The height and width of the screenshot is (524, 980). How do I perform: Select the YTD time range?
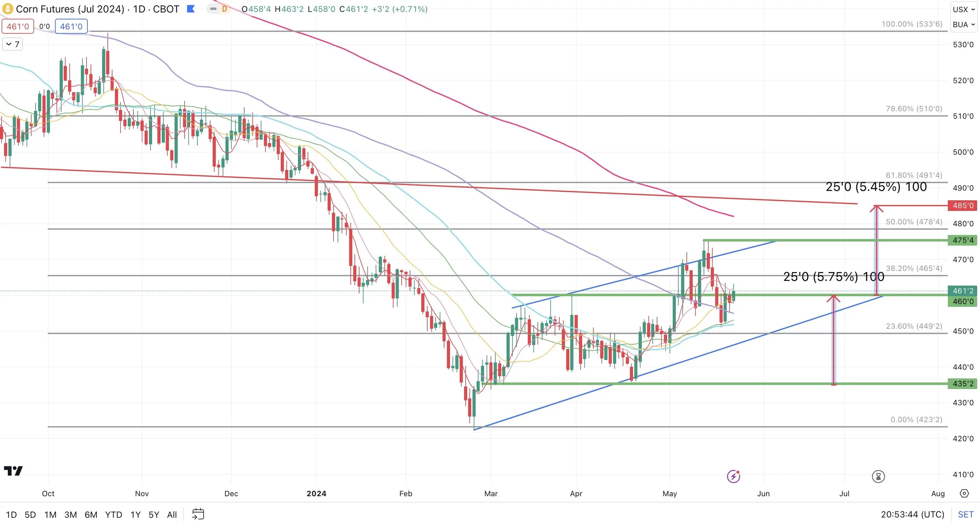click(x=113, y=514)
